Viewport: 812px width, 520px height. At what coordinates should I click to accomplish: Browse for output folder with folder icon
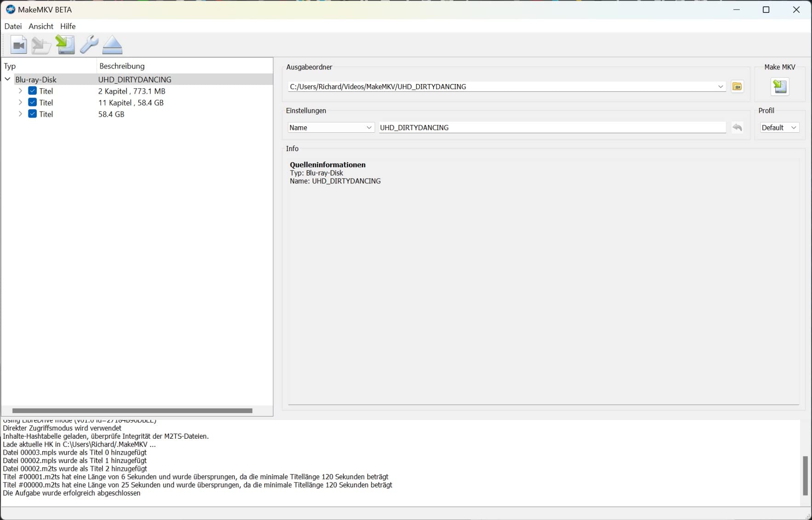pos(738,86)
